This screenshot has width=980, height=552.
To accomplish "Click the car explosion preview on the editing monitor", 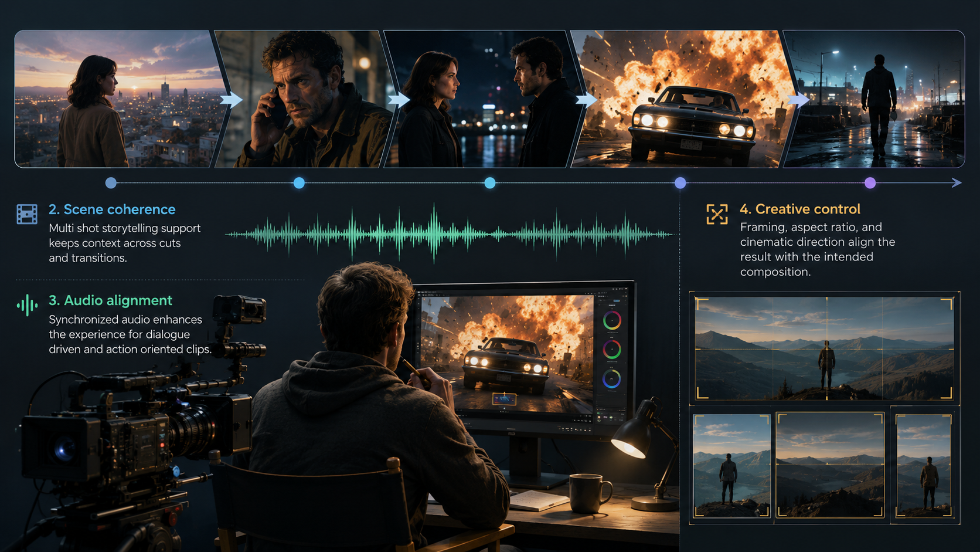I will pos(508,353).
